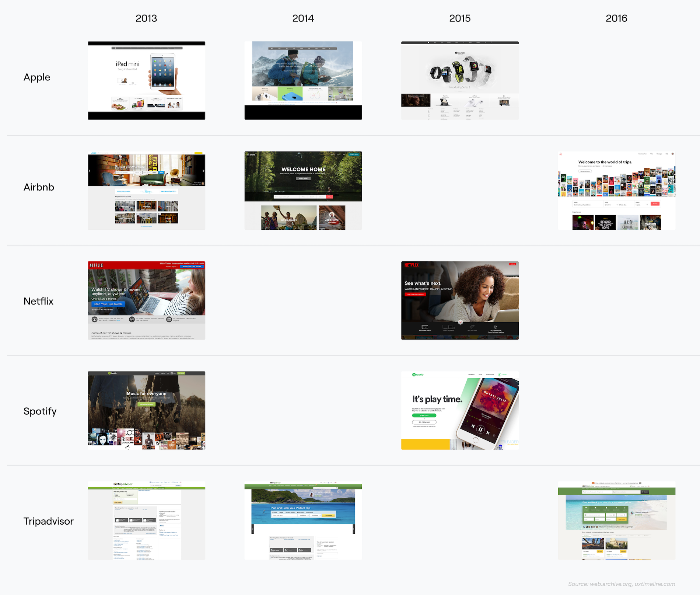Click the yellow Find hotels button in Tripadvisor 2014
Image resolution: width=700 pixels, height=595 pixels.
(328, 515)
